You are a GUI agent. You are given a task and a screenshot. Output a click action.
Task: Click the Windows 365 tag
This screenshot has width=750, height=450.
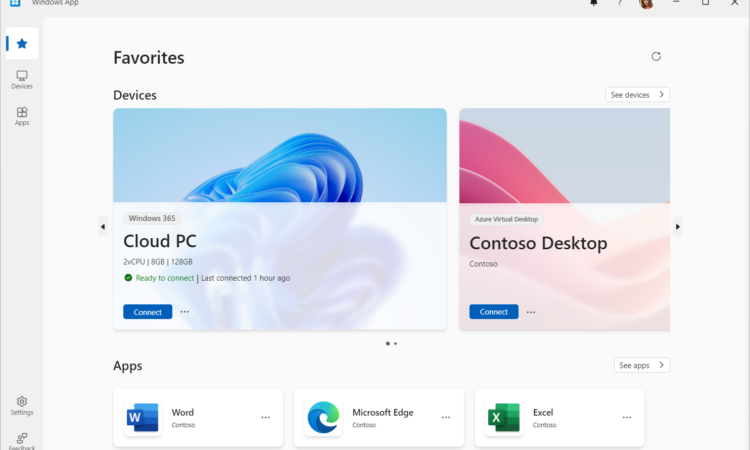[152, 218]
